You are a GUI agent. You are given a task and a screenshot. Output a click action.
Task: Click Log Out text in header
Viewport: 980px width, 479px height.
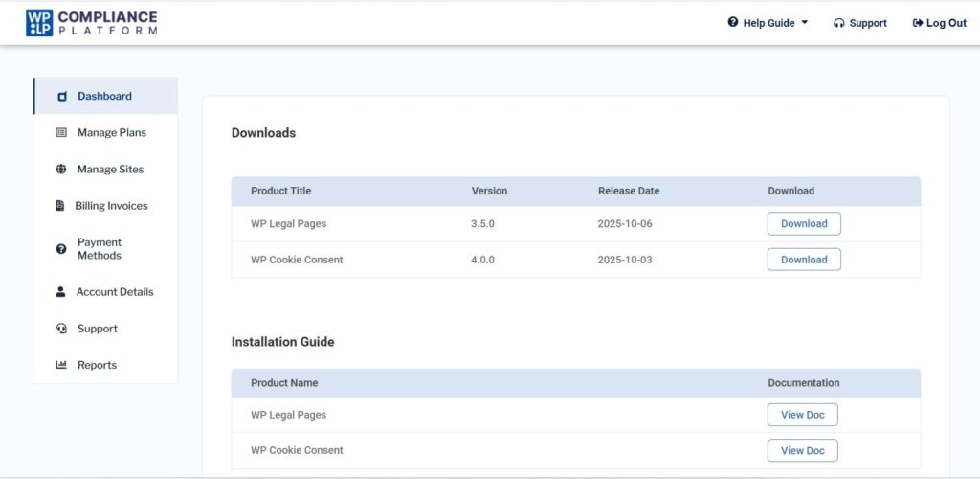click(947, 23)
